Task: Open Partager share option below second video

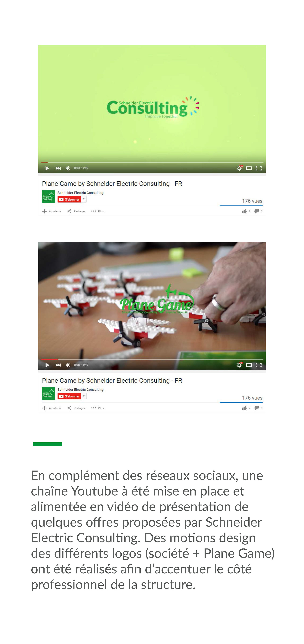Action: coord(76,408)
